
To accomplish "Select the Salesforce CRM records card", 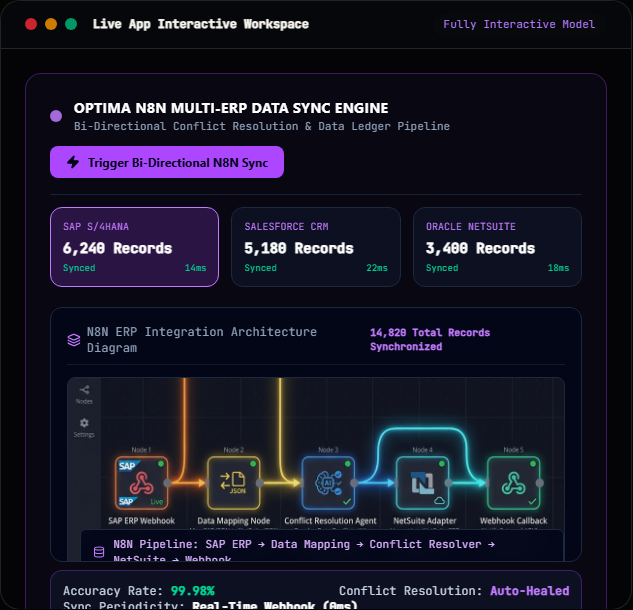I will click(x=316, y=247).
